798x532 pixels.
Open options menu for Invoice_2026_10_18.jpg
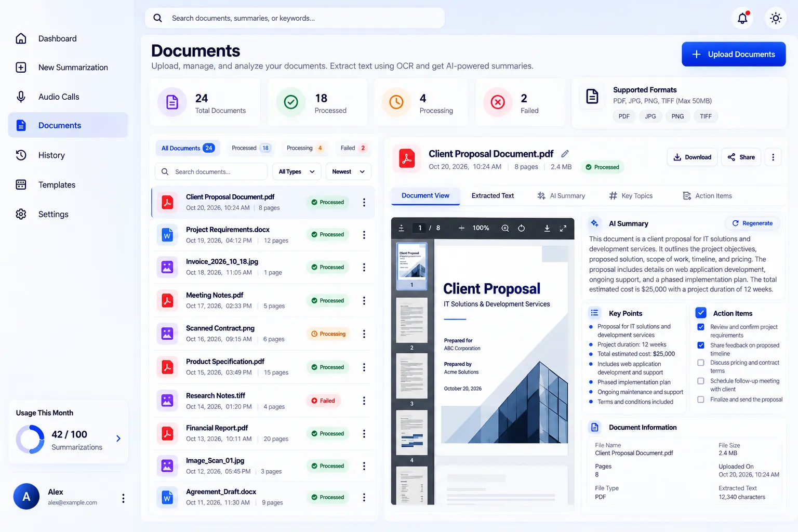pyautogui.click(x=364, y=267)
